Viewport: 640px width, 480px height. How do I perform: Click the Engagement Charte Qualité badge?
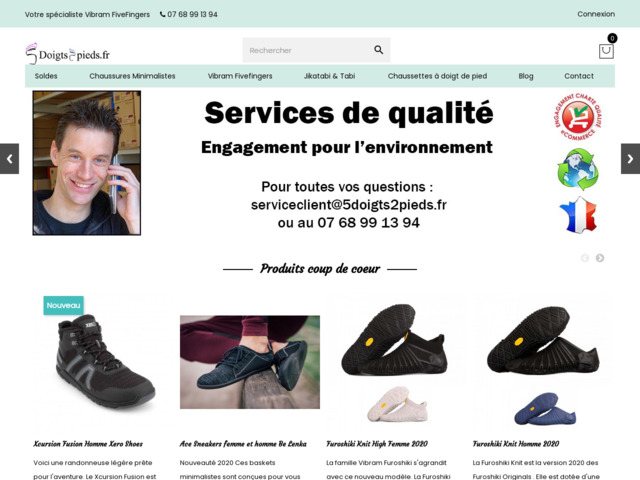[577, 118]
